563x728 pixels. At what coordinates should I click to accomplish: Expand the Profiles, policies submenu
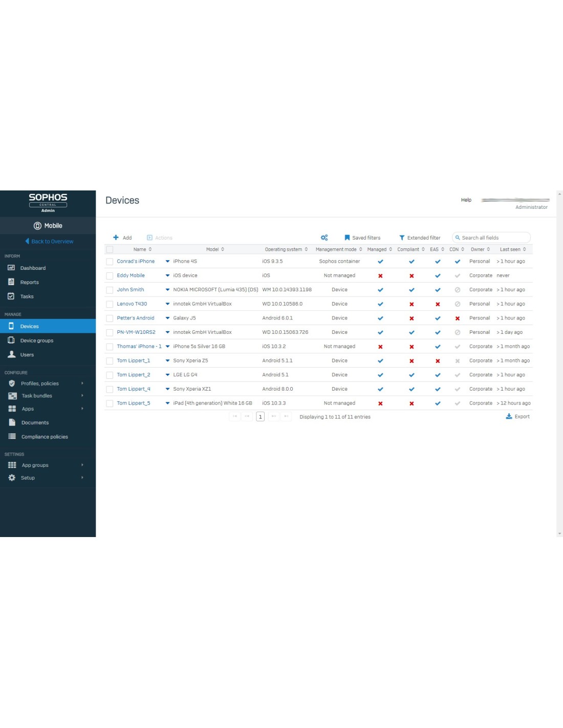[82, 383]
